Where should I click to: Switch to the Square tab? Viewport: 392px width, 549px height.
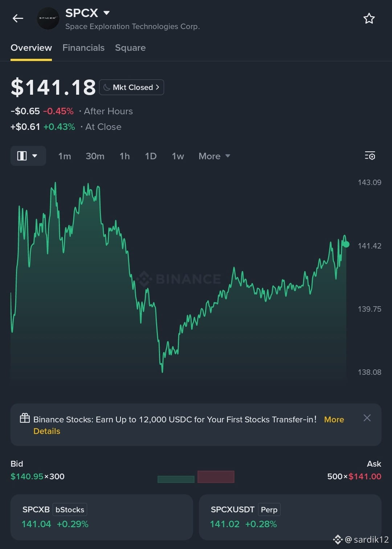(x=130, y=48)
